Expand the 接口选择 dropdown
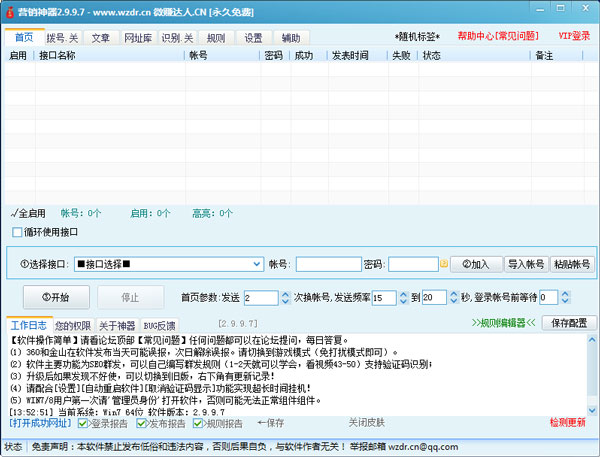Screen dimensions: 600x457 point(256,264)
